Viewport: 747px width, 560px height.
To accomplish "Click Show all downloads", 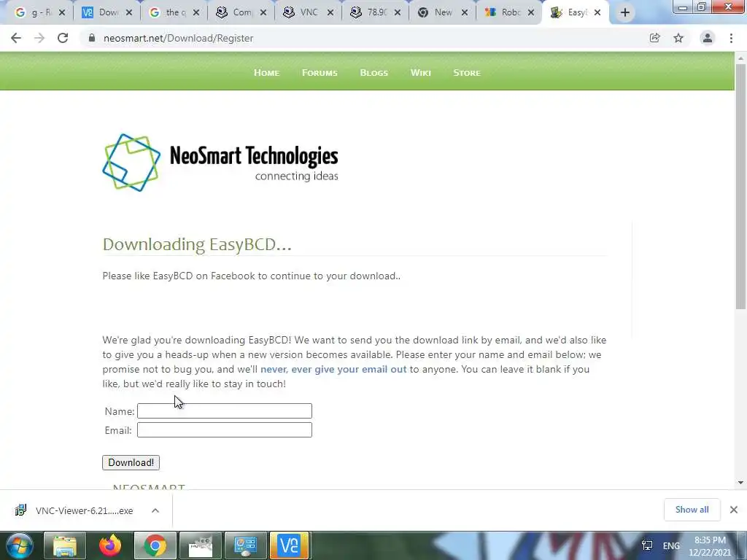I will [692, 510].
